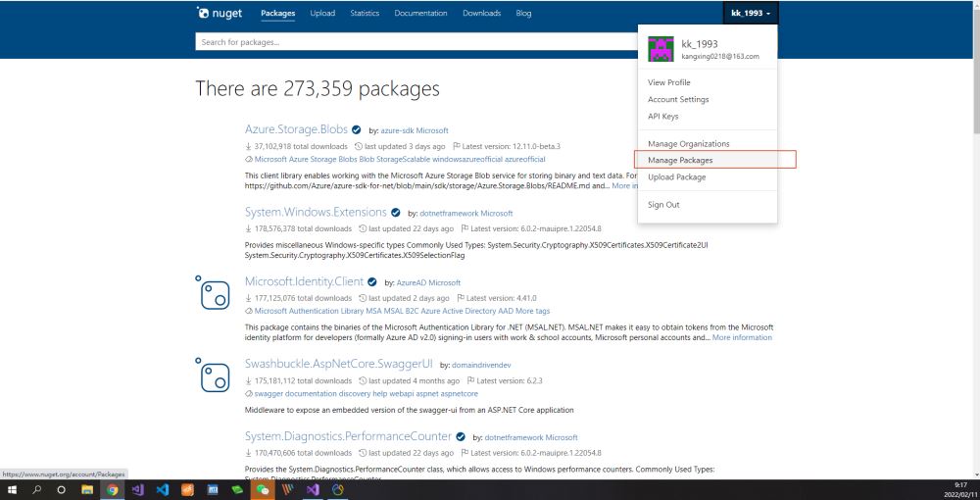This screenshot has height=500, width=980.
Task: Click the swagger tag link
Action: [269, 394]
